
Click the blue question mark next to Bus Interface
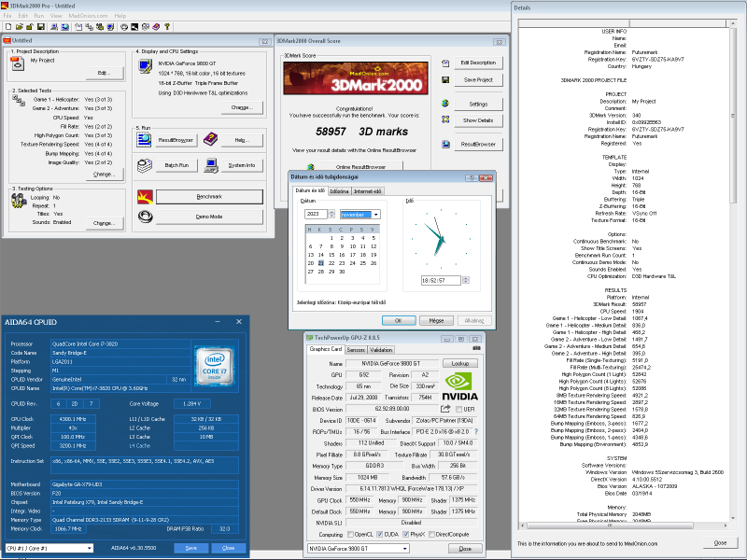476,431
